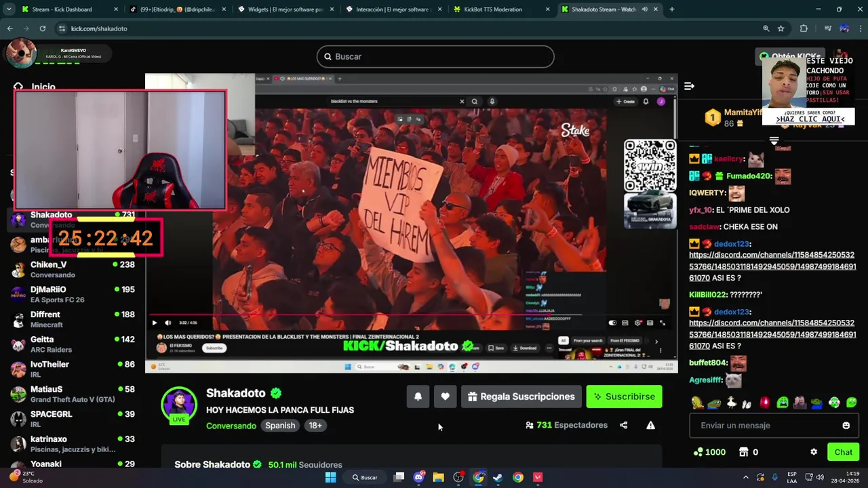
Task: Open the Chrome profile avatar
Action: (844, 28)
